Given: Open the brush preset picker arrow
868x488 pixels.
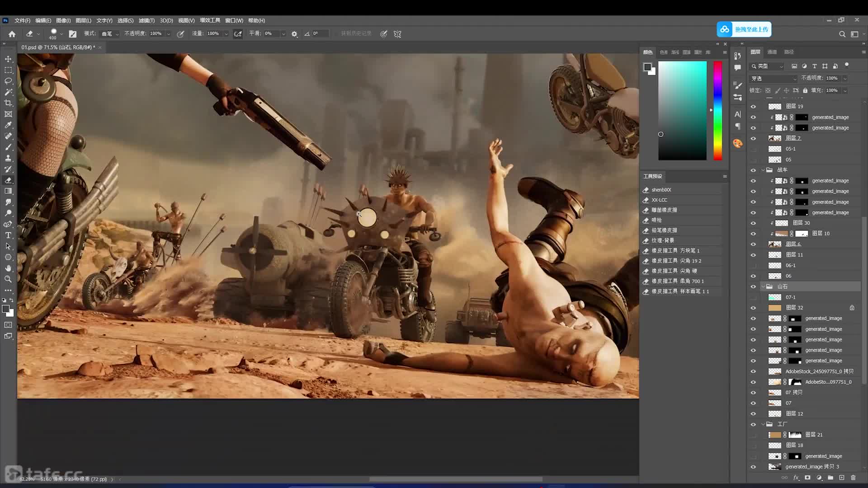Looking at the screenshot, I should [61, 34].
